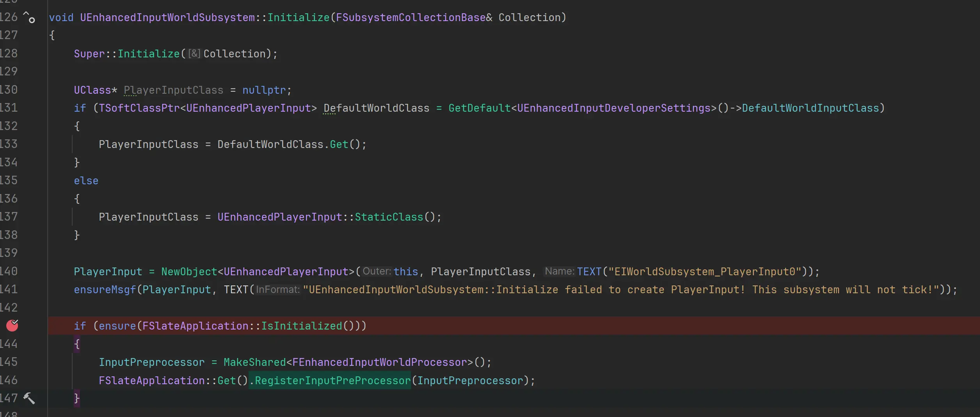
Task: Click the FSubsystemCollectionBase parameter type
Action: point(411,18)
